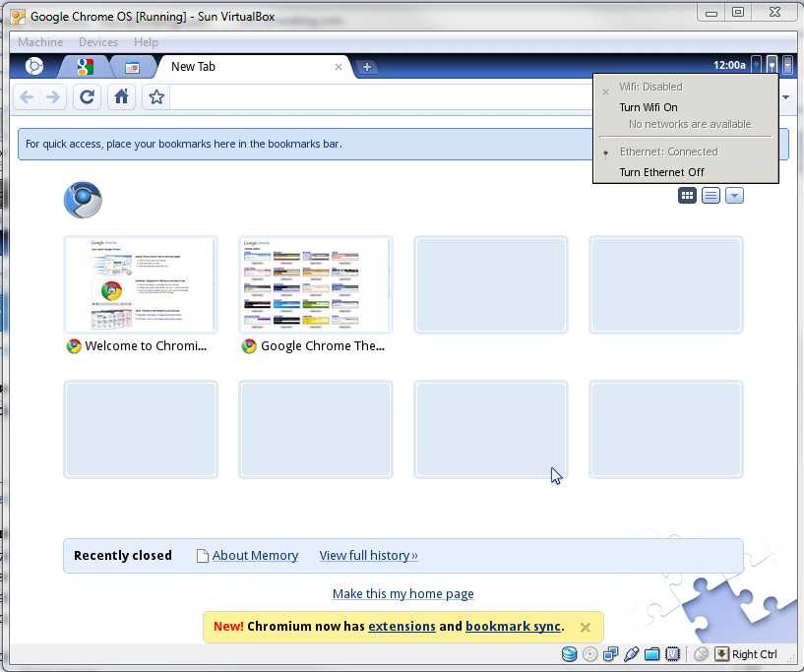Focus the address bar

tap(382, 96)
